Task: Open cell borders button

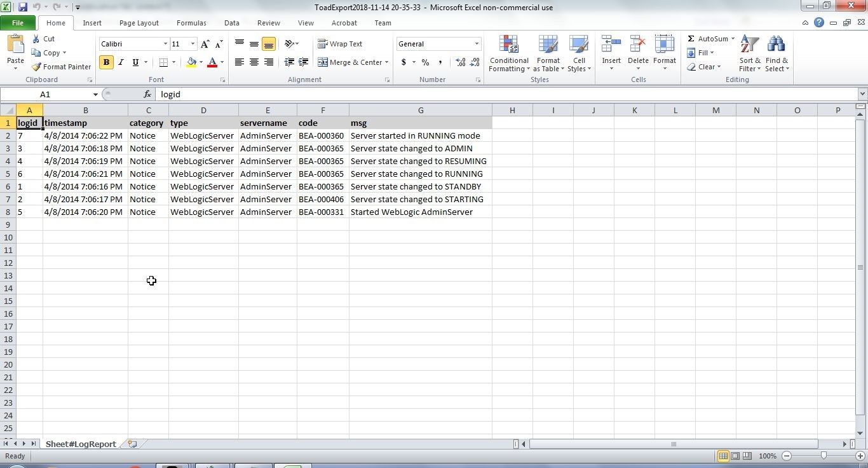Action: 163,62
